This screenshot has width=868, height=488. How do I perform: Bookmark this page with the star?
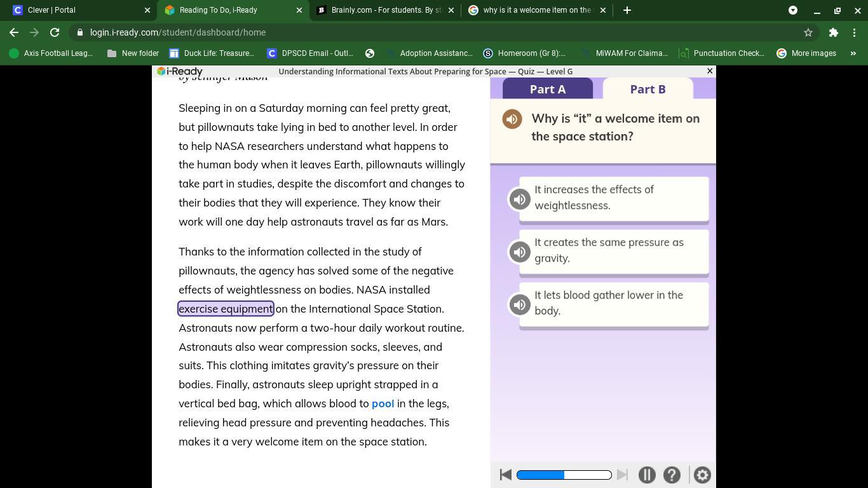click(808, 32)
